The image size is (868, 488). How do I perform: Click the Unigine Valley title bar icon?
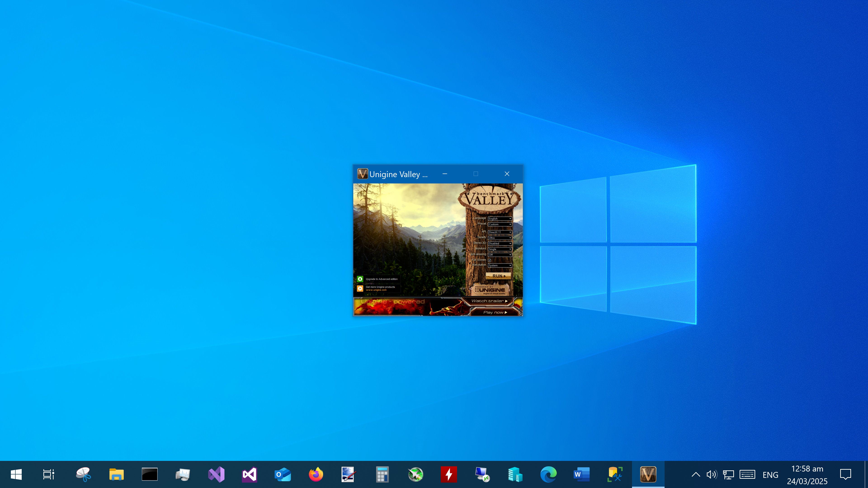(362, 174)
